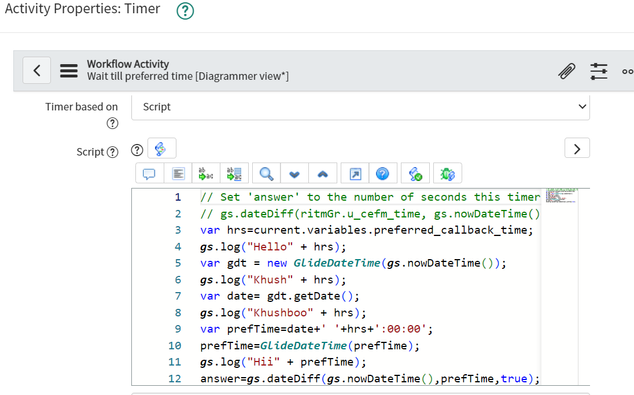Image resolution: width=634 pixels, height=395 pixels.
Task: Check script syntax with the checkmark icon
Action: [415, 174]
